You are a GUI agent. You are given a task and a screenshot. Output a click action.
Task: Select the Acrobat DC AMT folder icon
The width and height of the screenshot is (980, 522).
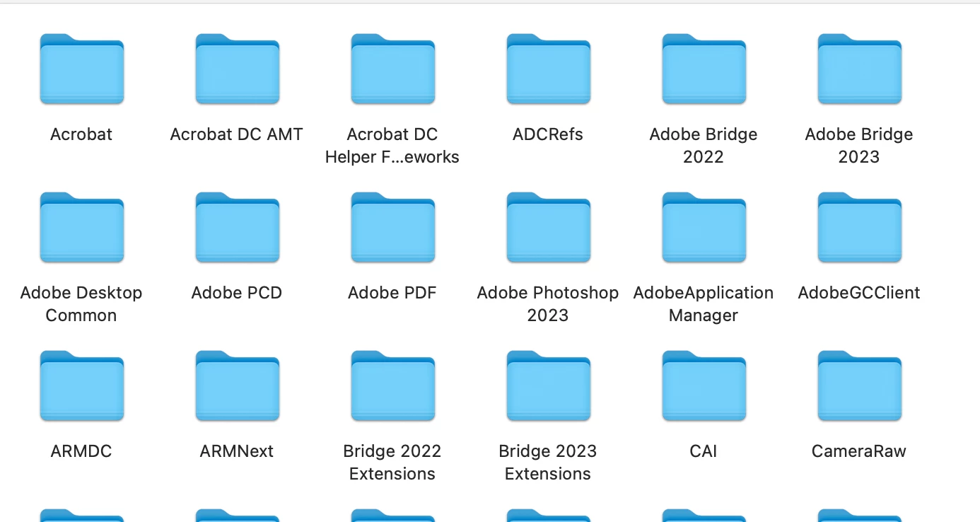pos(237,69)
